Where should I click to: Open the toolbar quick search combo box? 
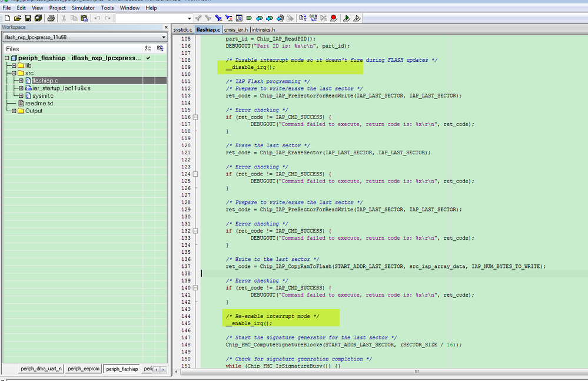pyautogui.click(x=154, y=18)
